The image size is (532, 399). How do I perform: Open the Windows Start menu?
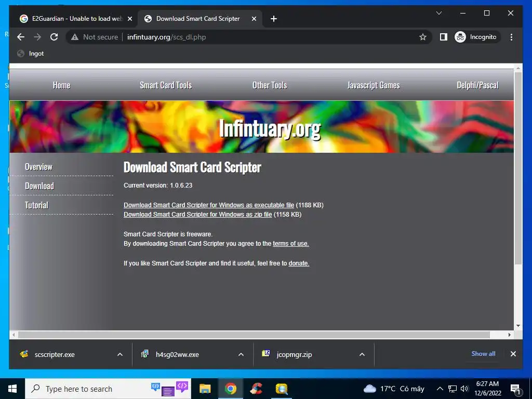point(12,389)
